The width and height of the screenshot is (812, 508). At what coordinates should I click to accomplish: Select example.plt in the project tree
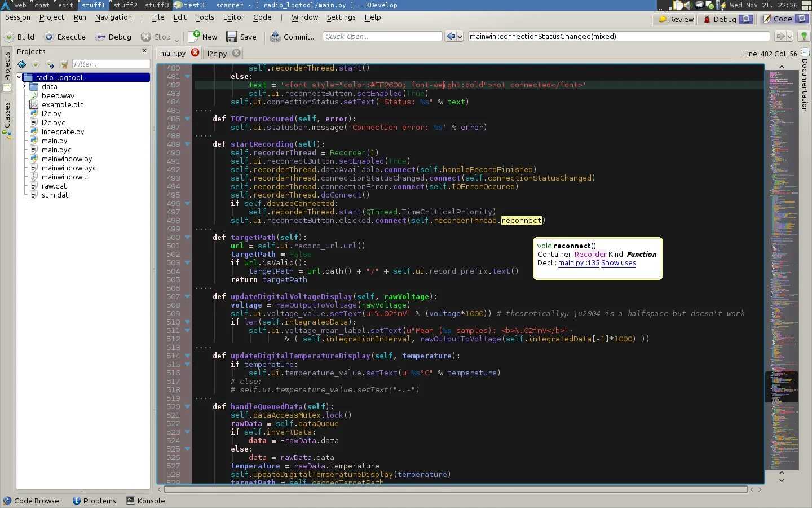click(62, 104)
